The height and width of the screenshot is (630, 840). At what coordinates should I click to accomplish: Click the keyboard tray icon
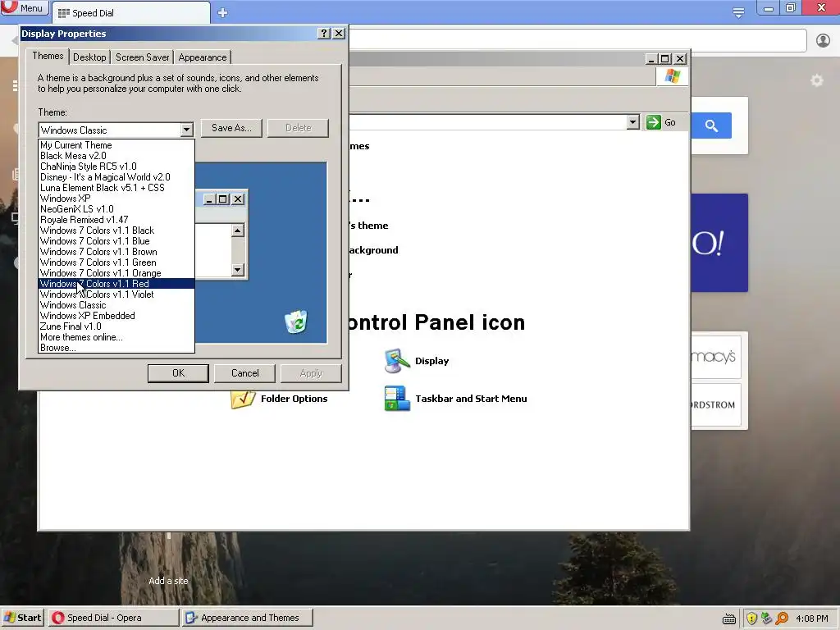(729, 619)
